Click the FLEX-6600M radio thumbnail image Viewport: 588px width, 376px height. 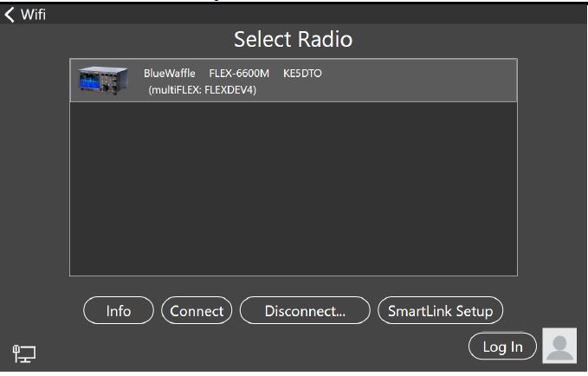[103, 81]
